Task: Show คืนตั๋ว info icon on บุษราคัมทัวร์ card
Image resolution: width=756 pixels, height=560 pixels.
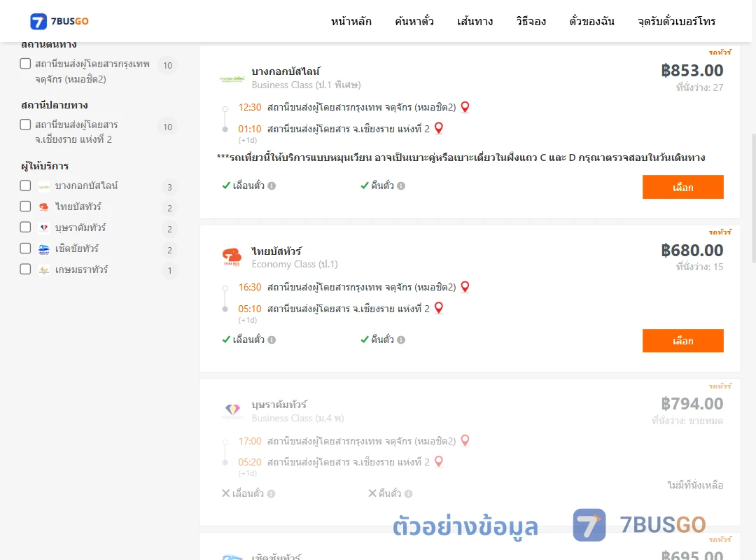Action: point(408,493)
